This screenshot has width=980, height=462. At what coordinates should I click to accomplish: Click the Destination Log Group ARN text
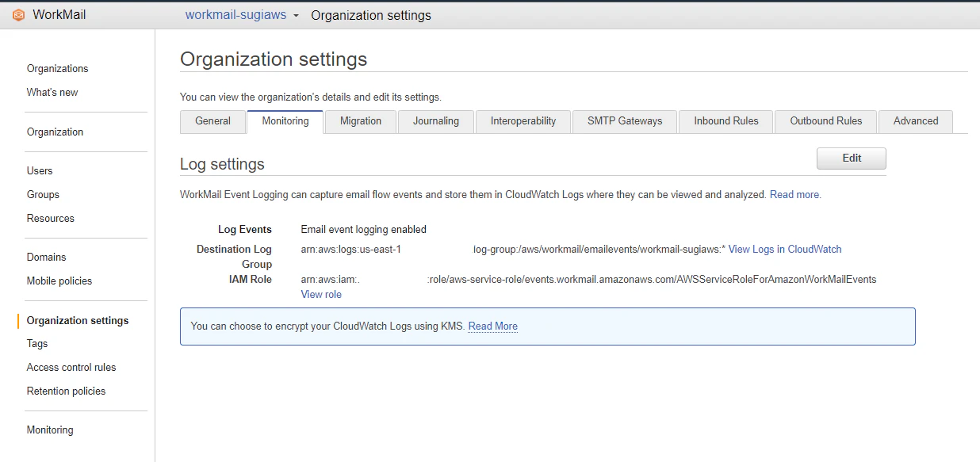513,250
